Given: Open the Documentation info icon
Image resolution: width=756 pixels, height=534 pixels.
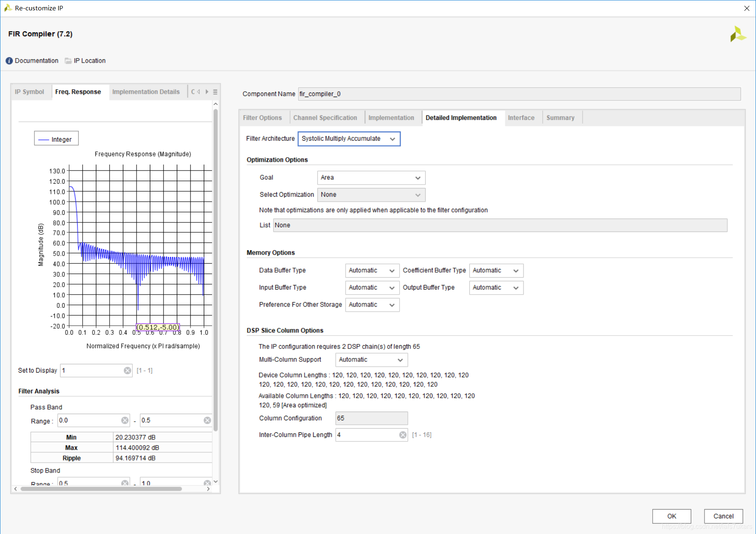Looking at the screenshot, I should (x=9, y=61).
